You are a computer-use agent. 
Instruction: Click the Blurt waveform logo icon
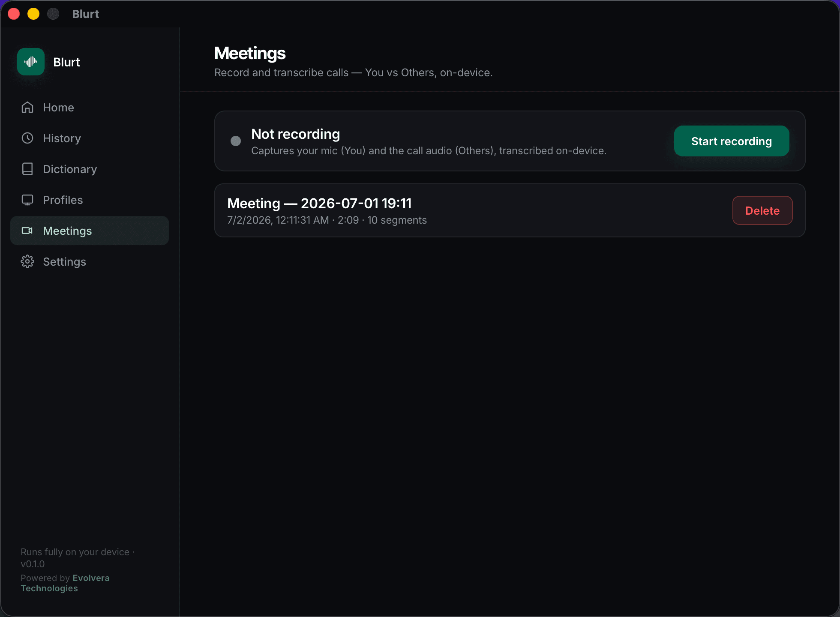[31, 62]
